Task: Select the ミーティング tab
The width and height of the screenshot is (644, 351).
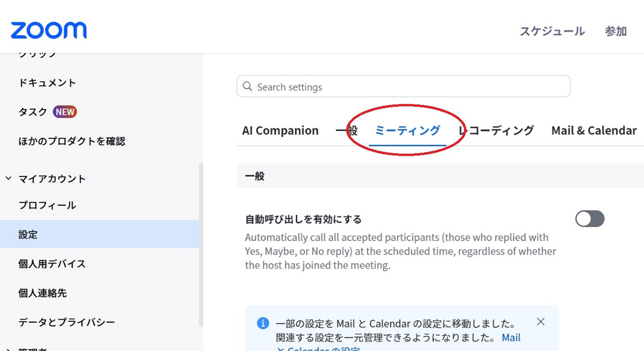Action: [x=408, y=131]
